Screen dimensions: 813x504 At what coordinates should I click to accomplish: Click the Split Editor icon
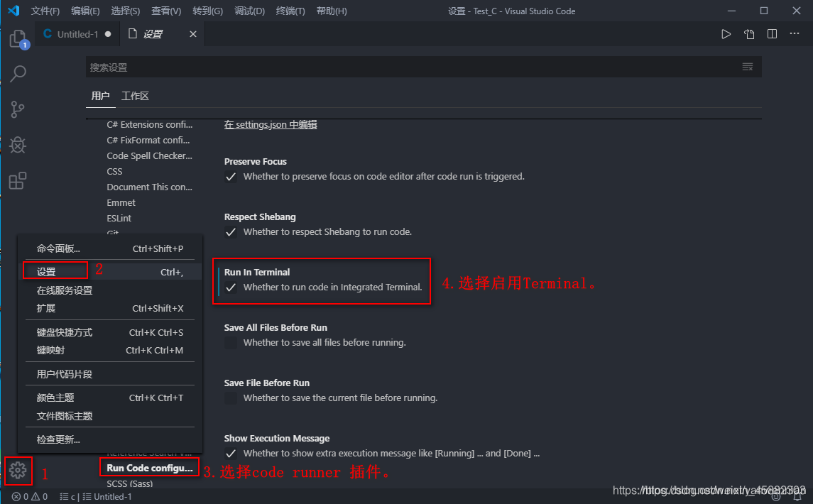[x=772, y=34]
